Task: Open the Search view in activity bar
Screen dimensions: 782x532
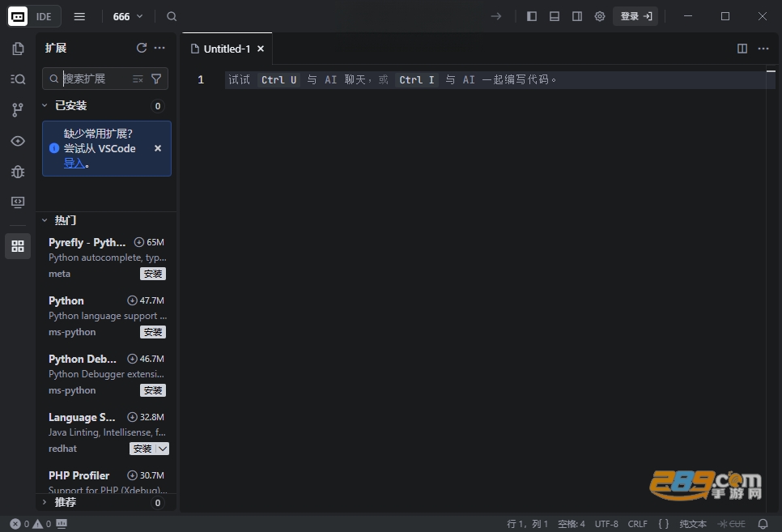Action: (x=18, y=79)
